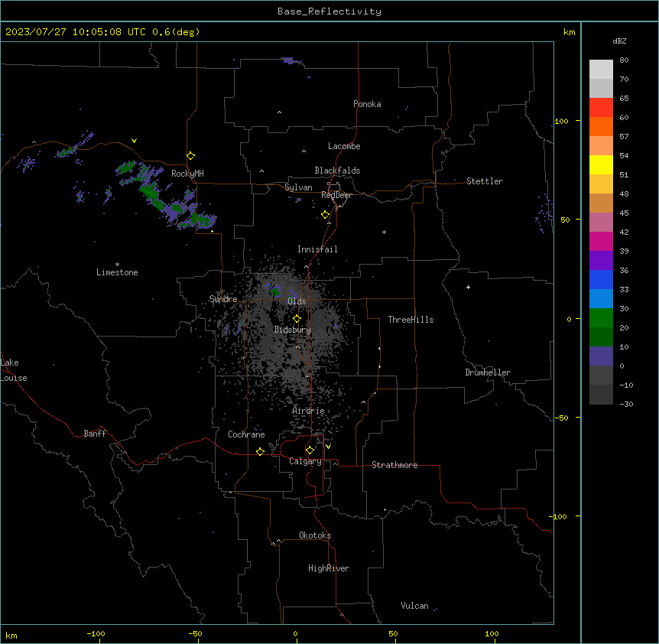Viewport: 659px width, 644px height.
Task: Click the yellow diamond marker below Cochrane
Action: click(260, 451)
